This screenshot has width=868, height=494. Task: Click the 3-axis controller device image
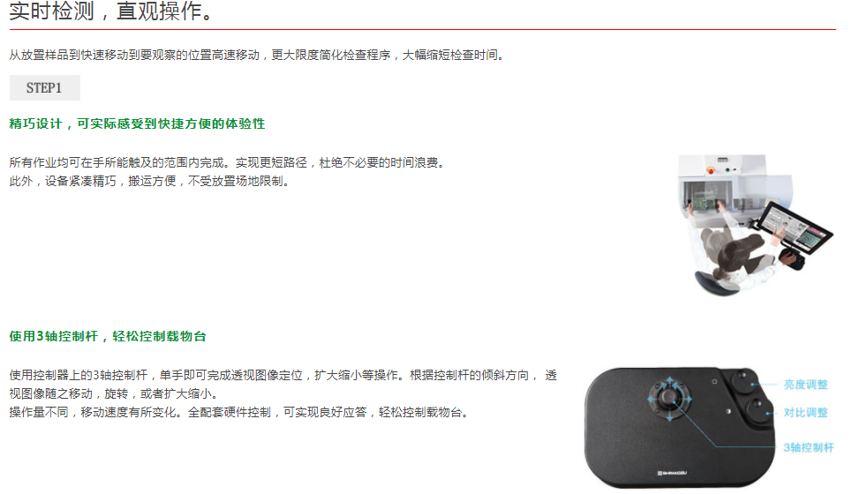pos(680,426)
